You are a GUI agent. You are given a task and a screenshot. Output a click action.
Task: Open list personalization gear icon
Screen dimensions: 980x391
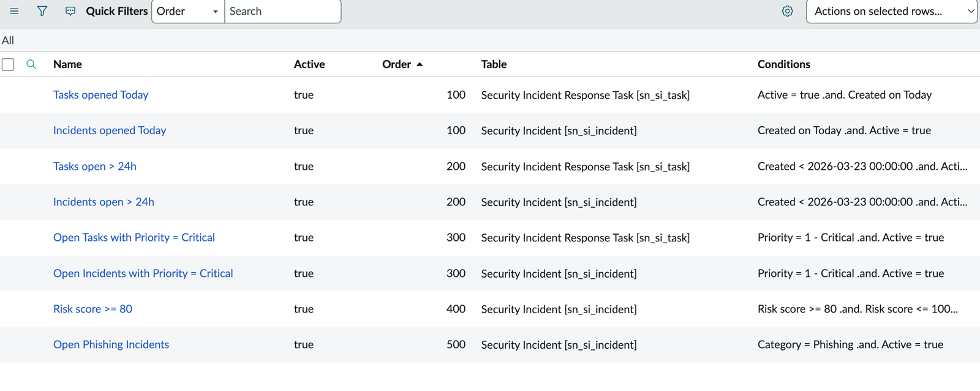tap(788, 11)
